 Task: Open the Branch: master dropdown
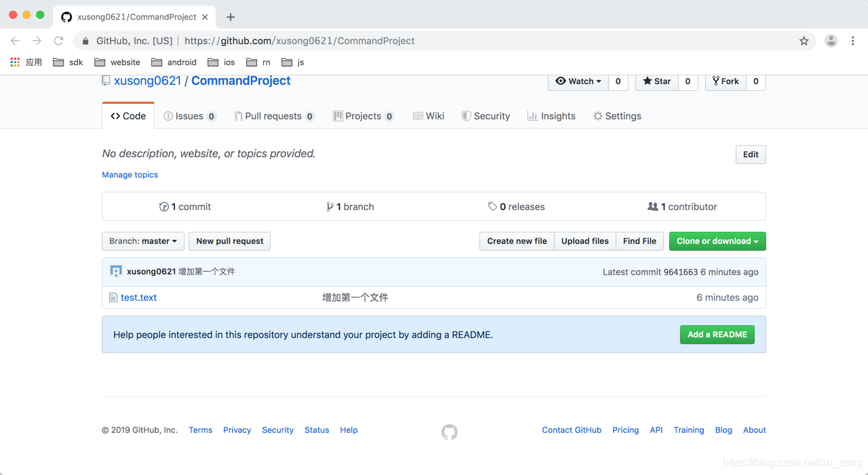click(143, 241)
